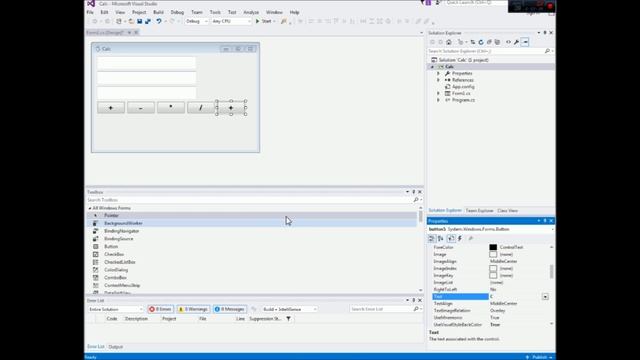Show Events lightning icon in Properties
Image resolution: width=640 pixels, height=360 pixels.
(460, 238)
